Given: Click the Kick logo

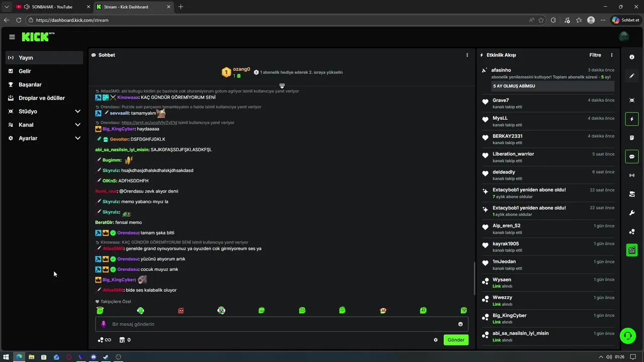Looking at the screenshot, I should 38,37.
